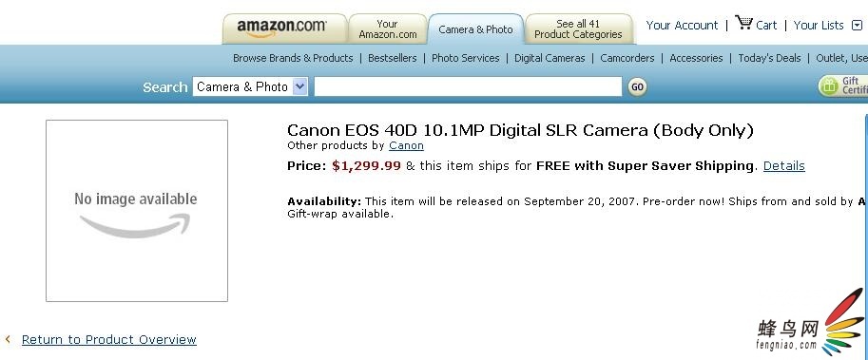Open the Your Amazon.com tab
Viewport: 868px width, 360px height.
(388, 28)
